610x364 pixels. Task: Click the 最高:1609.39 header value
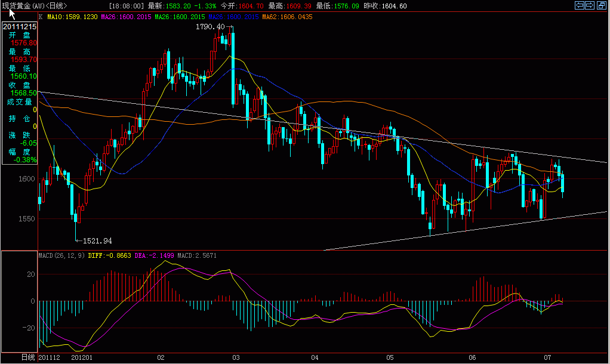pos(290,6)
